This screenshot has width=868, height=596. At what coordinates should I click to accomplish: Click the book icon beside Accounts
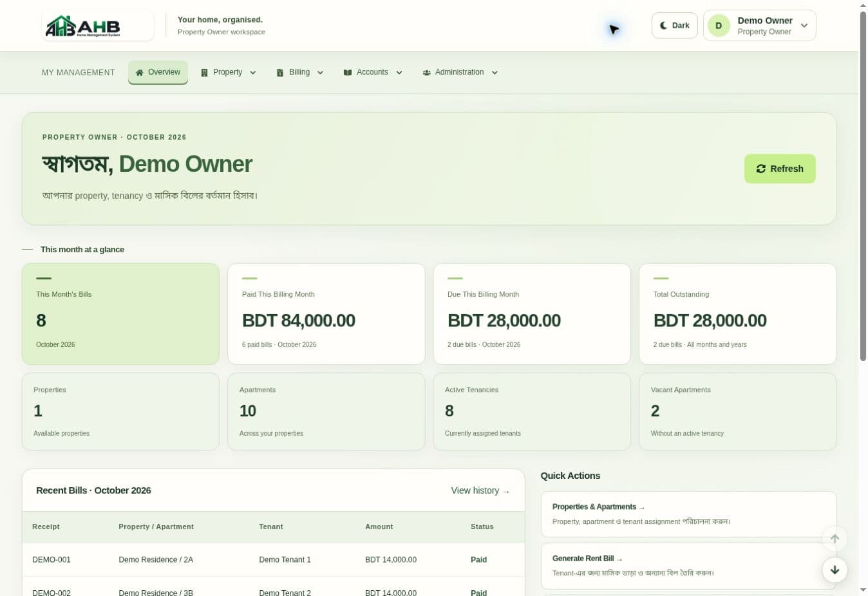(348, 73)
